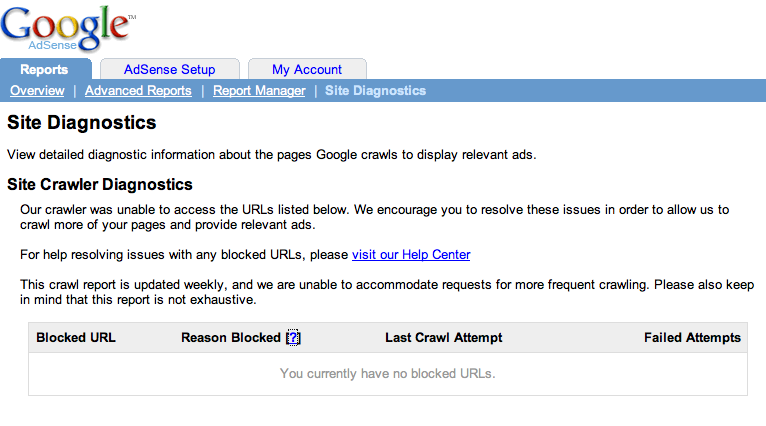Follow the visit our Help Center link
Viewport: 766px width, 426px height.
[411, 255]
